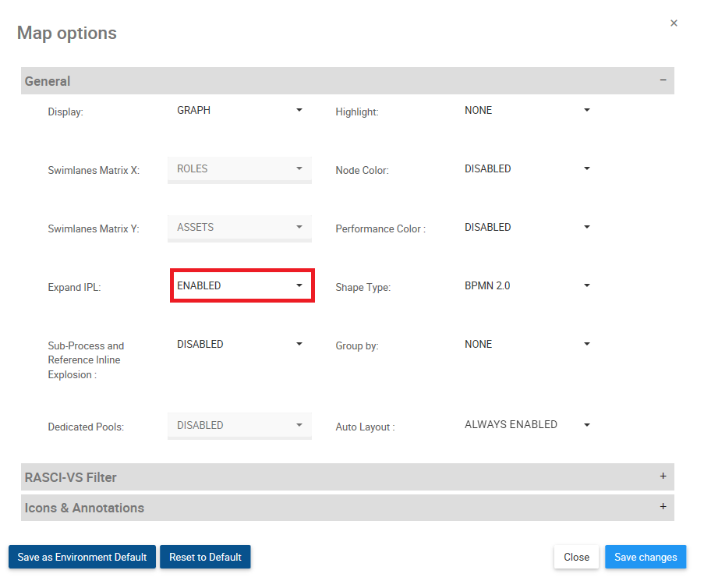The height and width of the screenshot is (588, 704).
Task: Open the Display dropdown showing GRAPH
Action: pos(240,111)
